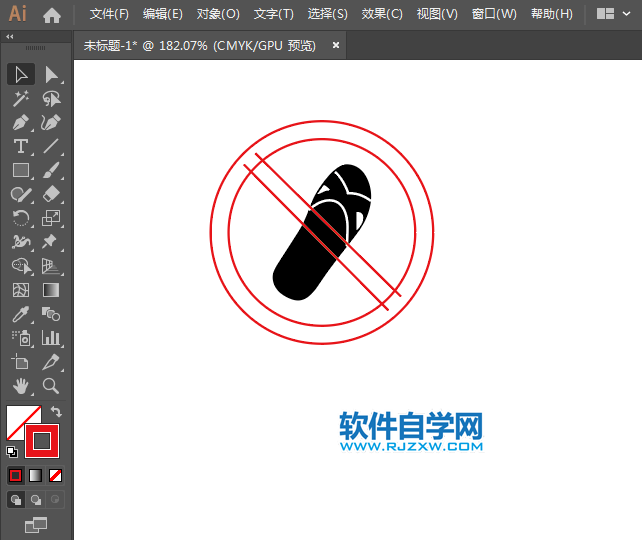The image size is (642, 540).
Task: Activate the Hand tool
Action: click(x=21, y=386)
